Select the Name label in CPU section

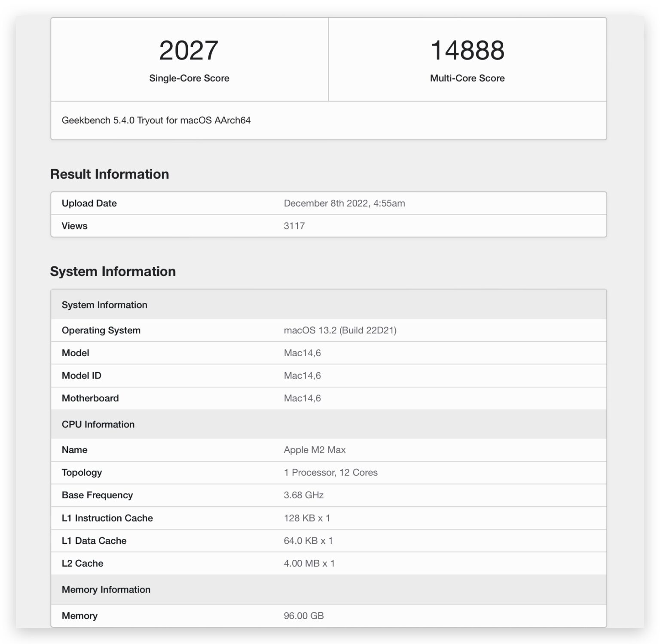click(74, 450)
